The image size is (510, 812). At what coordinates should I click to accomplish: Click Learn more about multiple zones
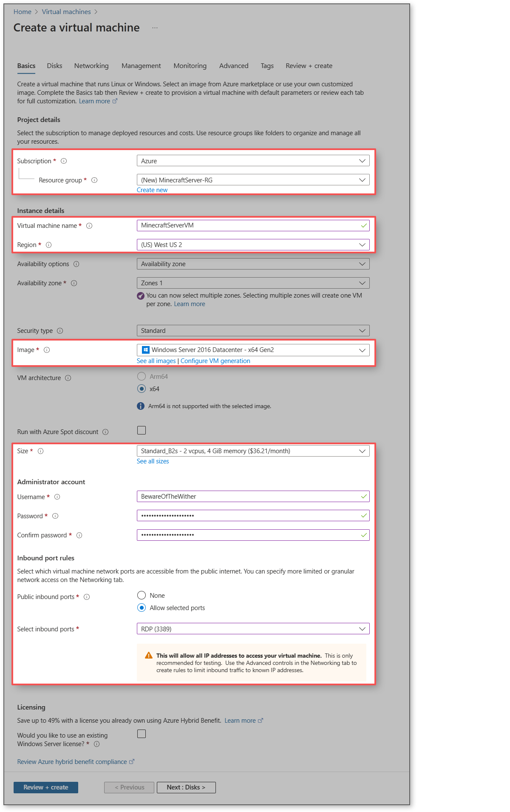tap(190, 304)
